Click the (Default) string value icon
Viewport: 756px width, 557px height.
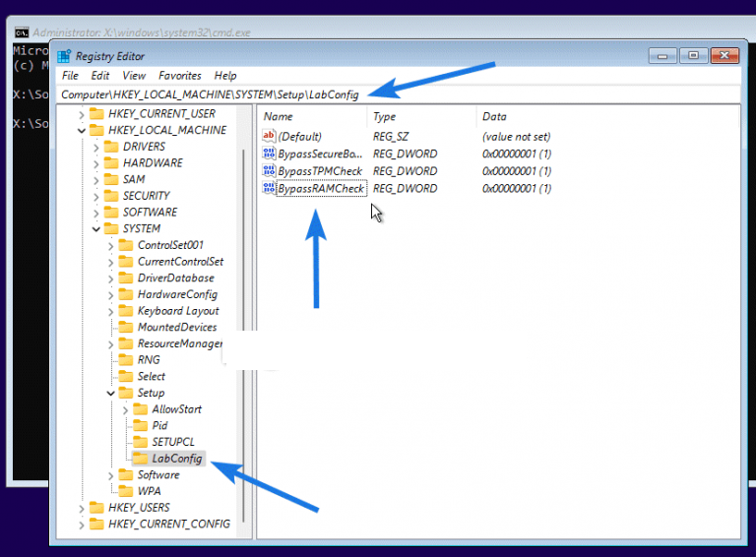click(x=269, y=137)
